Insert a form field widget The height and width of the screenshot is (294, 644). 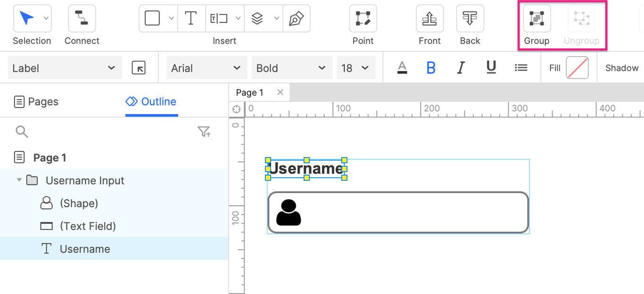(219, 18)
